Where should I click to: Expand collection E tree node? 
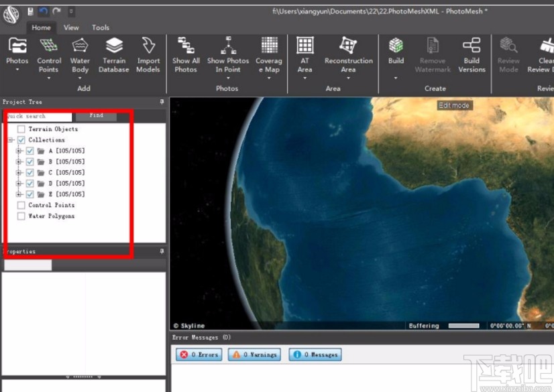[19, 194]
